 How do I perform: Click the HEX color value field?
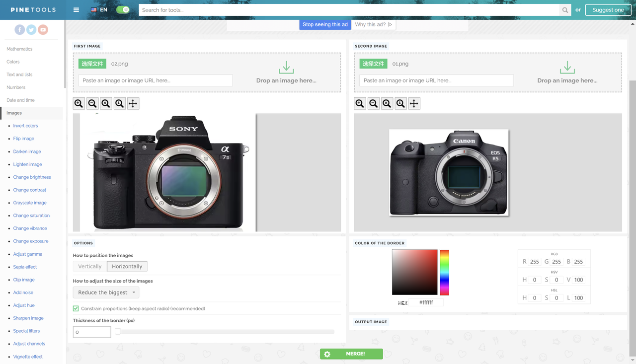click(426, 302)
